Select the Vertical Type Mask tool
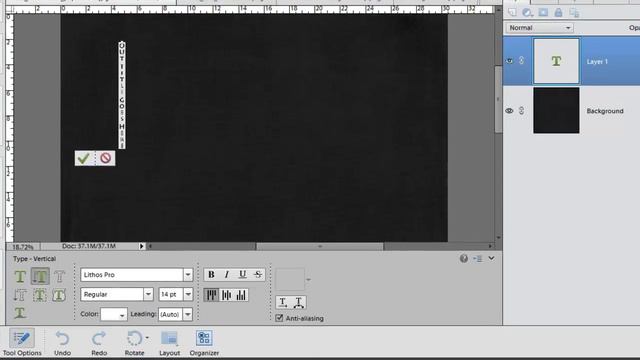 pyautogui.click(x=20, y=295)
